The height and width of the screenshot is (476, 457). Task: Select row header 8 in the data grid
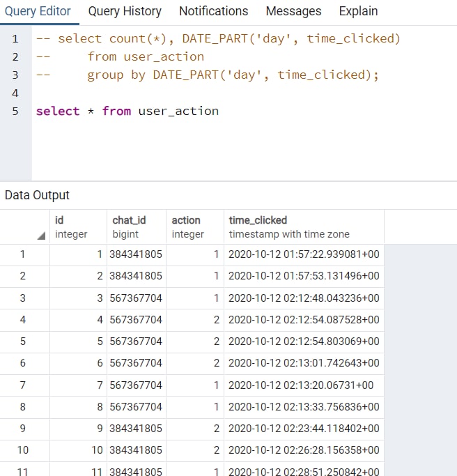[25, 407]
